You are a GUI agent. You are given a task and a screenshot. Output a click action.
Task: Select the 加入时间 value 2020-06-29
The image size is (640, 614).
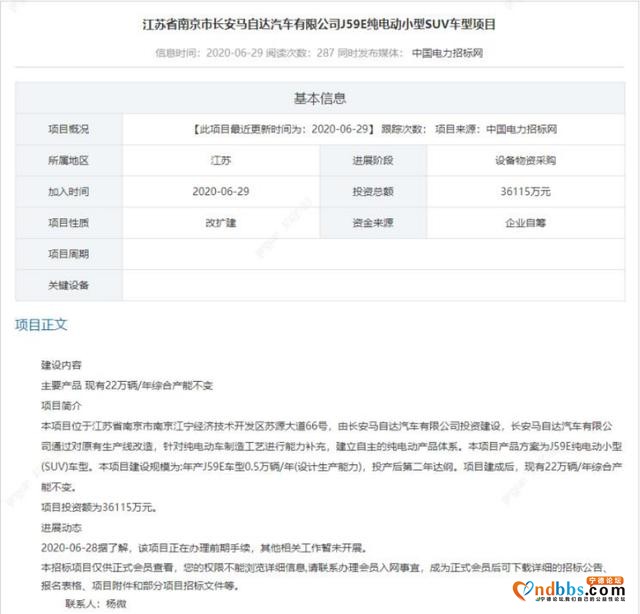221,191
